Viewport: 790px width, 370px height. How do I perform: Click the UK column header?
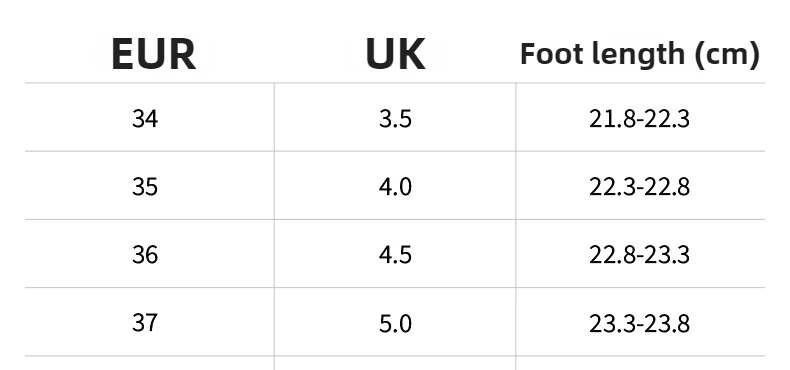pos(396,54)
